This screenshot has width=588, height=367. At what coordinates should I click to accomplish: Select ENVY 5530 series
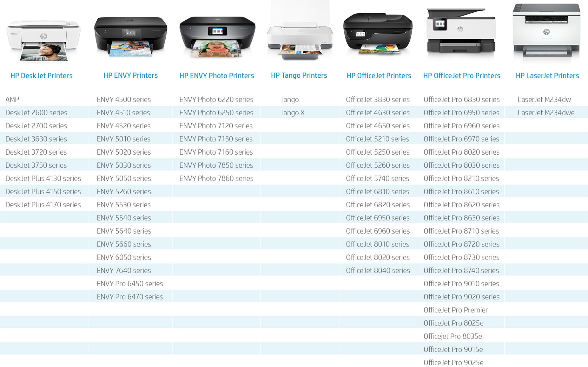click(x=124, y=205)
